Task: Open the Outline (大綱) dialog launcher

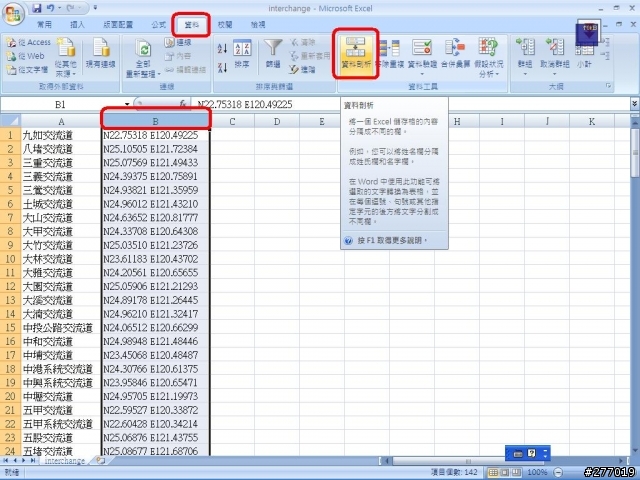Action: [608, 86]
